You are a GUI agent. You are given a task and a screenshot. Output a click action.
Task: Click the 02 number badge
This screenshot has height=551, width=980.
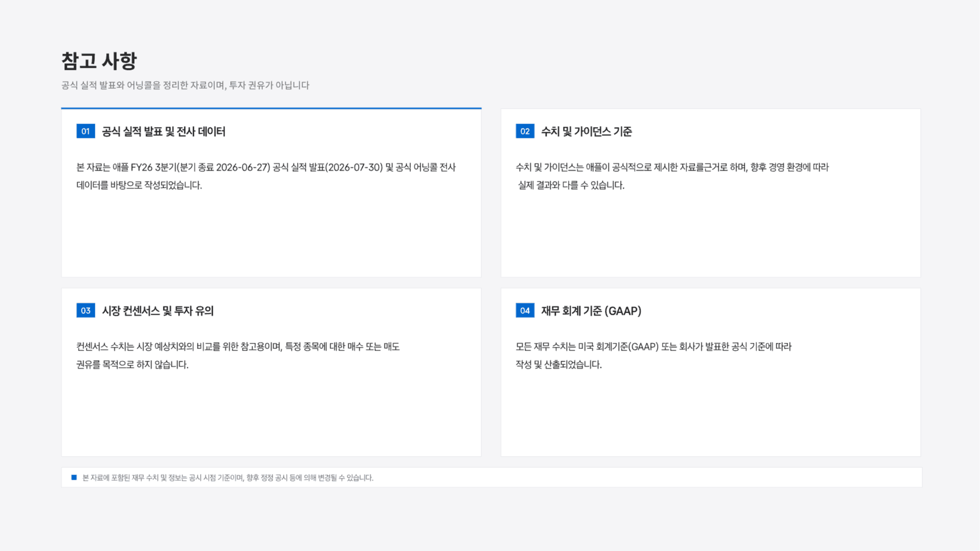click(525, 131)
